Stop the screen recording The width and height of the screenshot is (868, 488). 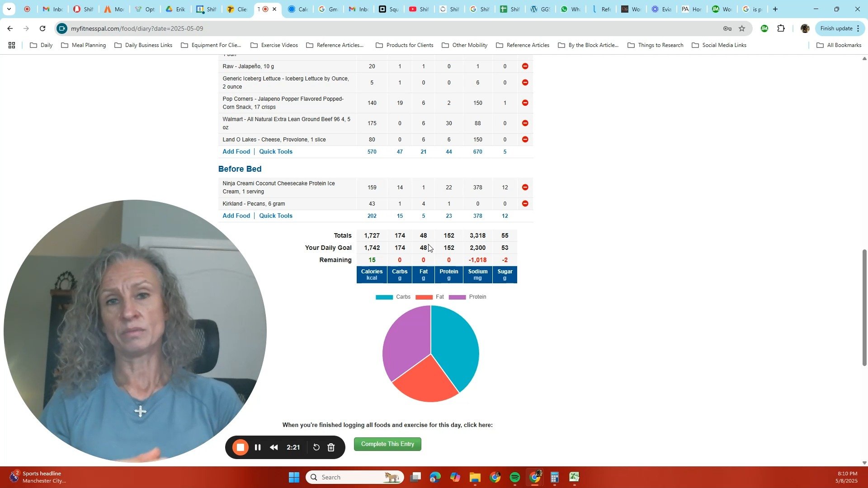coord(241,447)
